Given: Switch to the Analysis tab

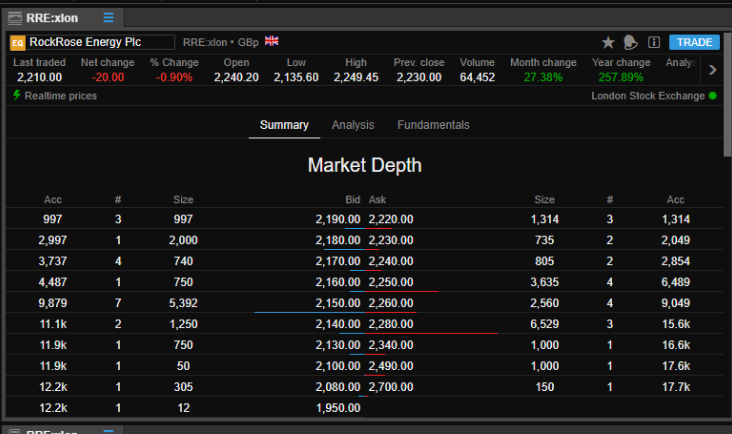Looking at the screenshot, I should click(353, 125).
